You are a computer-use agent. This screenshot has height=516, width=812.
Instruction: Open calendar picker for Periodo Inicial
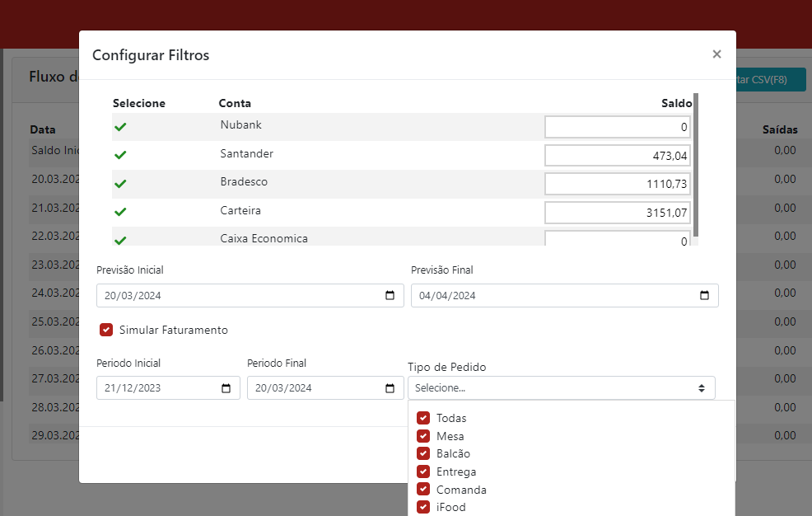tap(226, 388)
